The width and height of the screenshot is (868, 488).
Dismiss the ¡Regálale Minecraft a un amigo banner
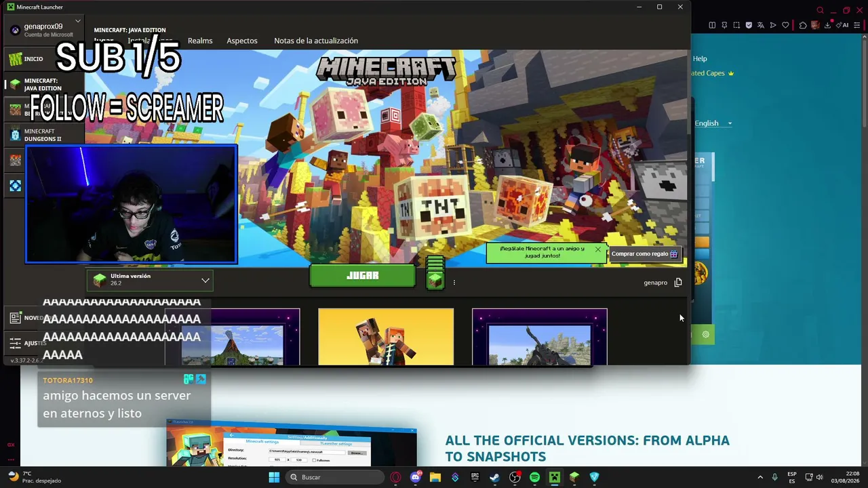[x=597, y=249]
